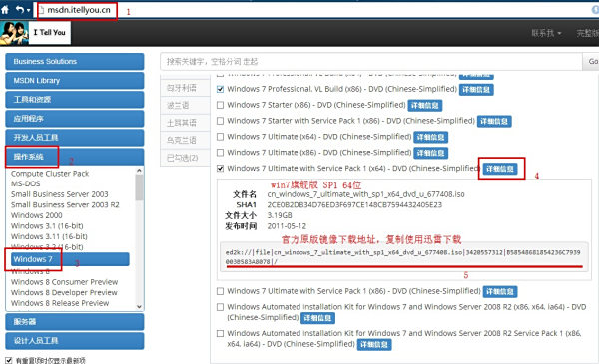Collapse the 操作系统 category

pos(75,157)
